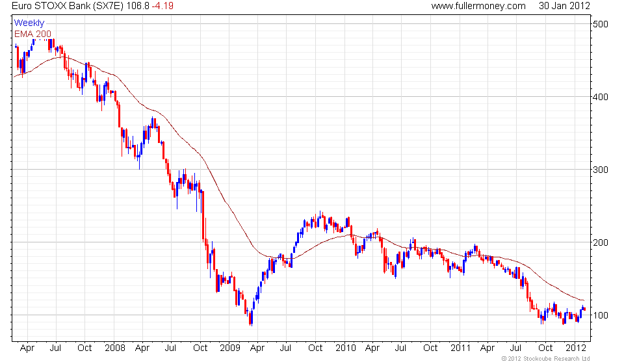Click the 2009 year label on the time axis
This screenshot has width=624, height=364.
pyautogui.click(x=230, y=348)
